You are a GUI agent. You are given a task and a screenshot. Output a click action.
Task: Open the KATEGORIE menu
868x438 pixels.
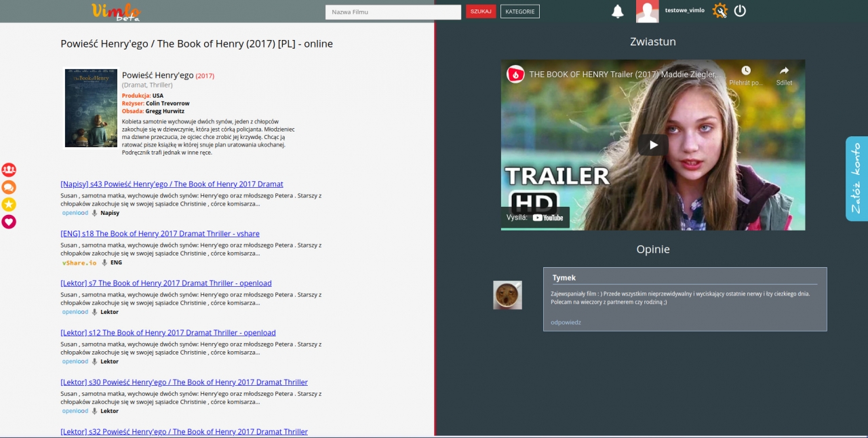pyautogui.click(x=520, y=12)
